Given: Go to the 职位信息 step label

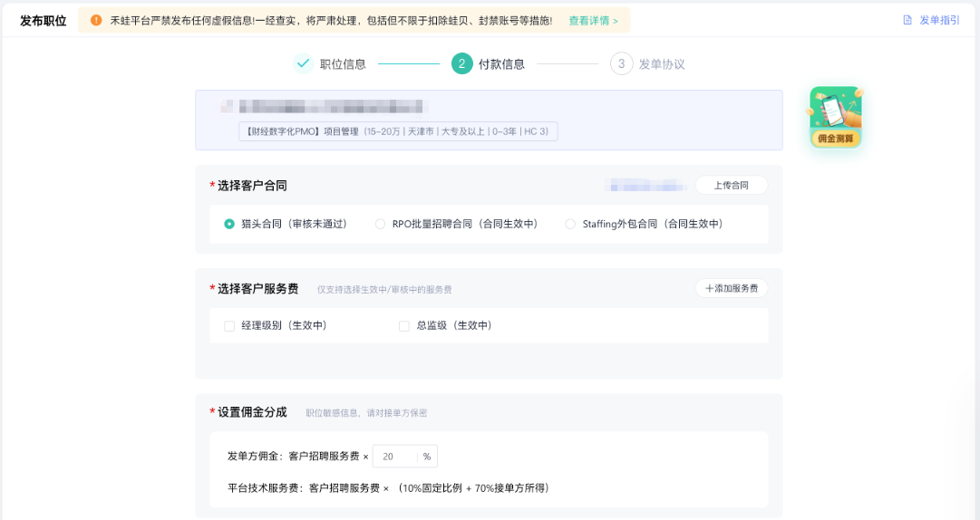Looking at the screenshot, I should pyautogui.click(x=343, y=64).
